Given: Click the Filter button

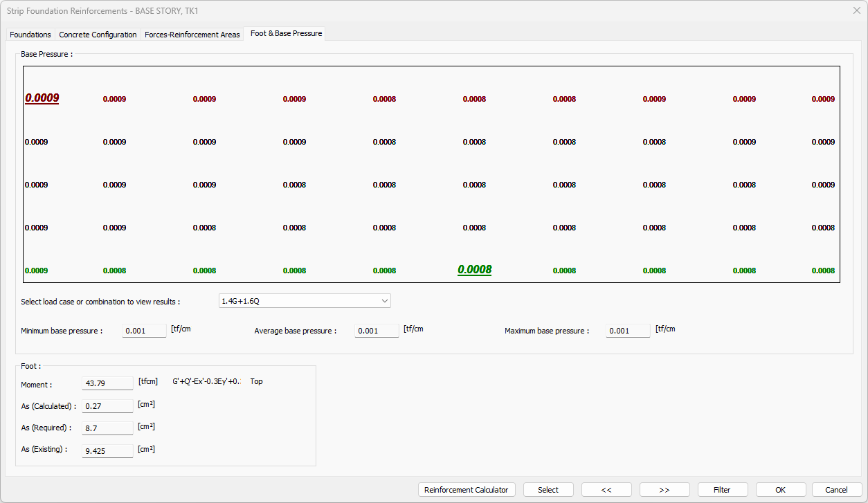Looking at the screenshot, I should [x=723, y=490].
